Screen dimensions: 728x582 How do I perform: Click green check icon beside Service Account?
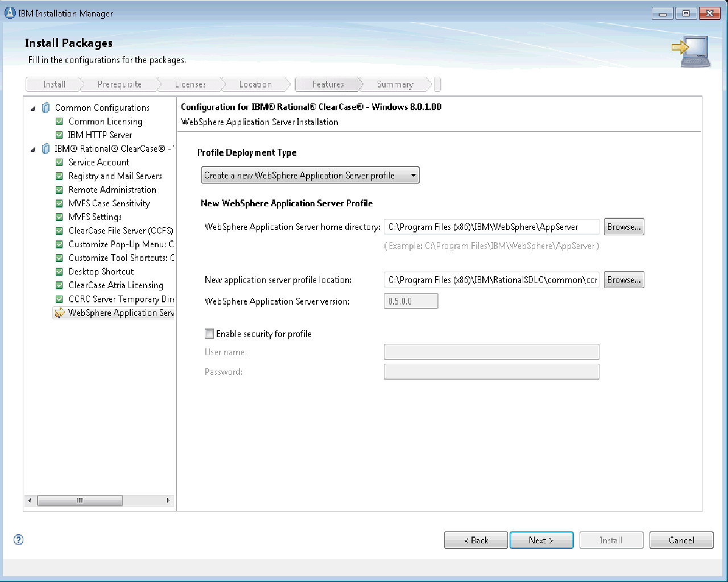pos(59,162)
